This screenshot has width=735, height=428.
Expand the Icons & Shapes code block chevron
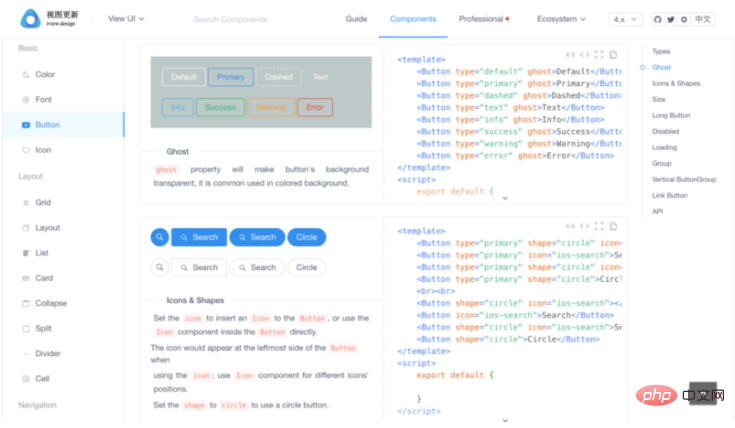tap(505, 420)
